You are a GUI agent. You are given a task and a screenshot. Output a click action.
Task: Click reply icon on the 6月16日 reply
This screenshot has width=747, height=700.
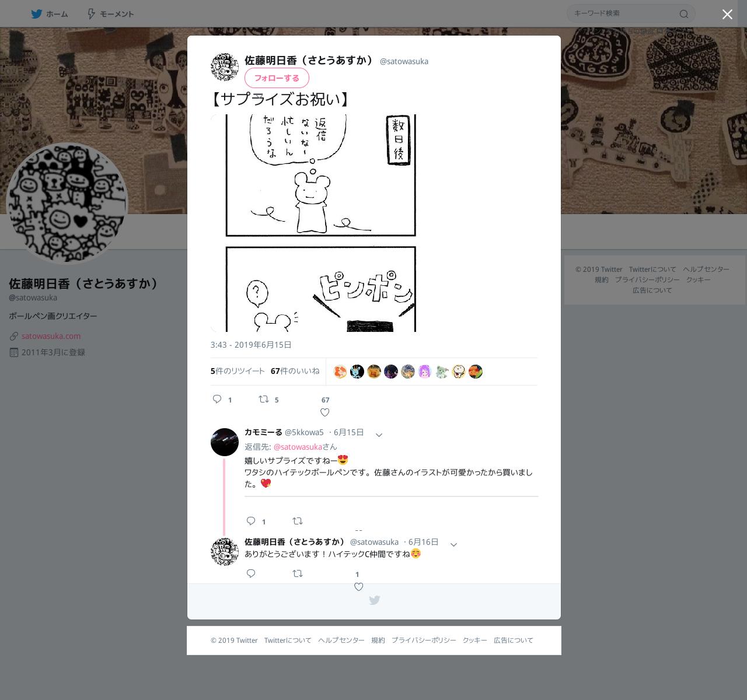[x=251, y=573]
